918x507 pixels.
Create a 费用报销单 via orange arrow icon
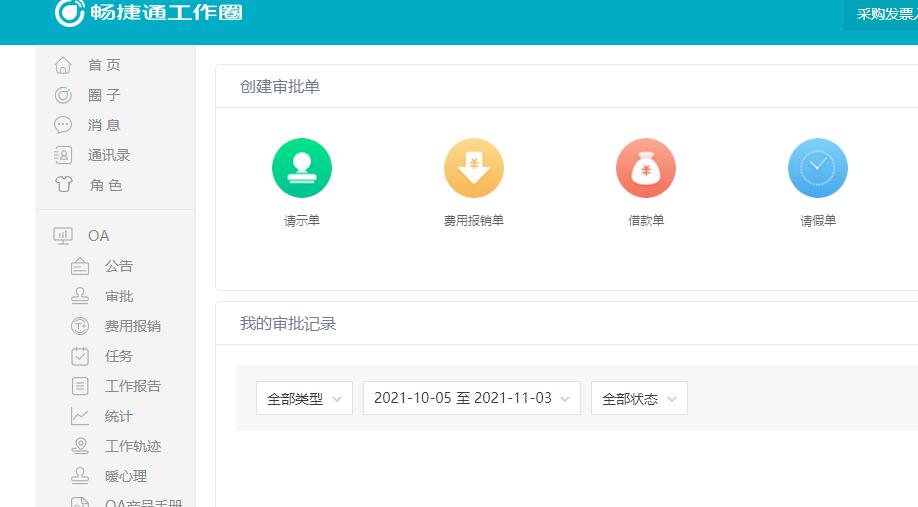(x=474, y=168)
